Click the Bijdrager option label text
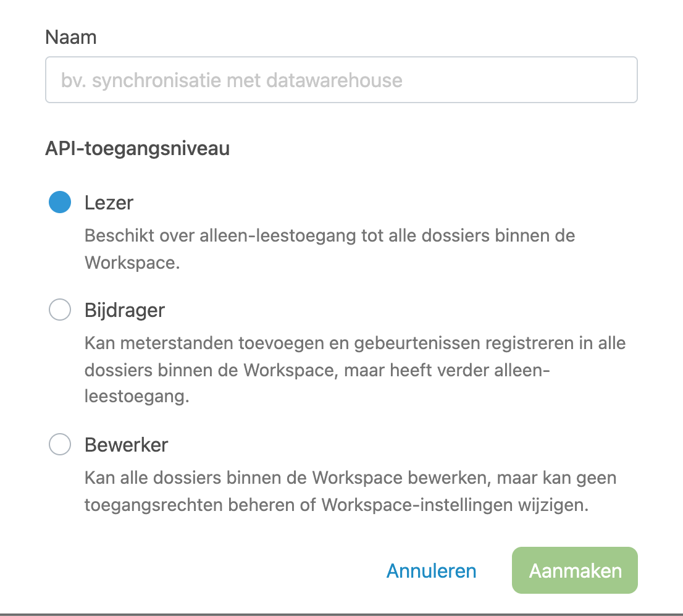 click(x=125, y=310)
